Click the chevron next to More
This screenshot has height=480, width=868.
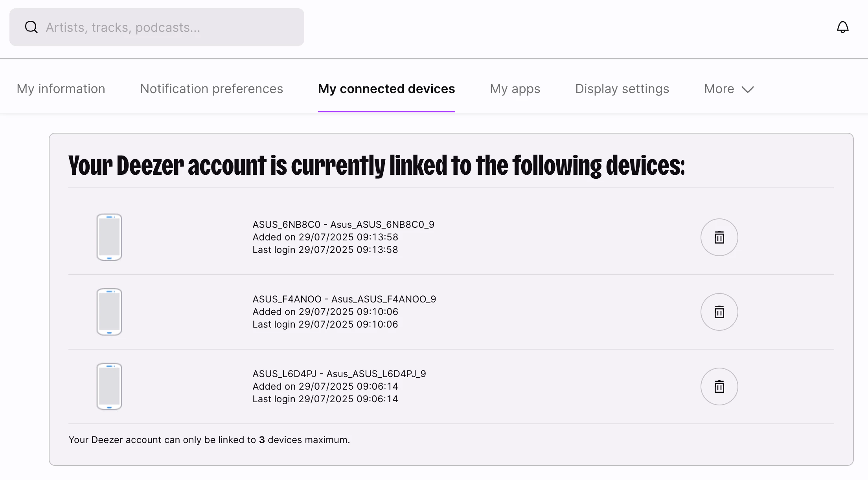[x=747, y=90]
